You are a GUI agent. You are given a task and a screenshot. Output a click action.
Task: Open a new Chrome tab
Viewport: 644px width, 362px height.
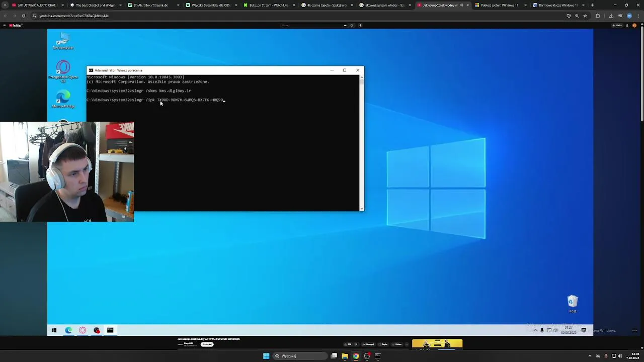coord(592,5)
